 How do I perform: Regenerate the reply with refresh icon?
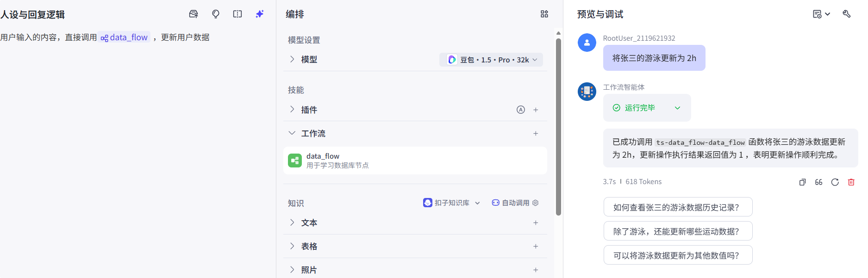click(835, 182)
